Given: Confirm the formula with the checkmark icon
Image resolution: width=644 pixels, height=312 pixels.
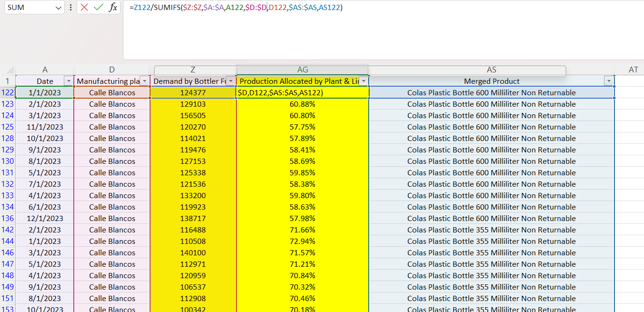Looking at the screenshot, I should [99, 7].
